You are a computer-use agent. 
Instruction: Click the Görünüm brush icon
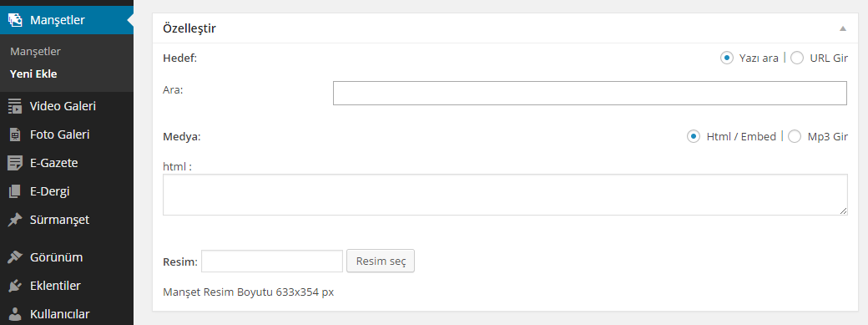tap(15, 257)
